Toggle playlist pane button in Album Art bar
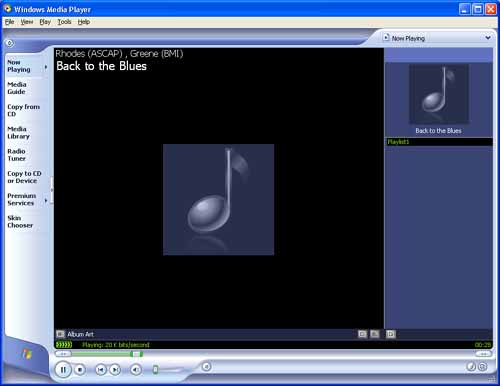 point(391,334)
